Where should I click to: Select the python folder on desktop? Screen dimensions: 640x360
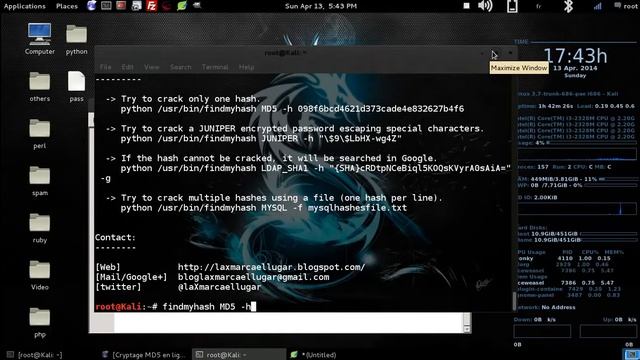pyautogui.click(x=76, y=40)
